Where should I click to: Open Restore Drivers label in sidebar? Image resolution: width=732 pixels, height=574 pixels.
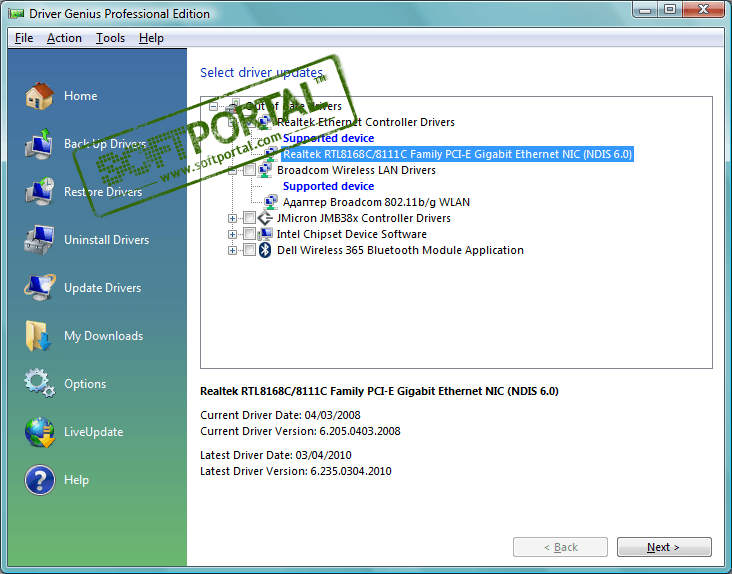[x=103, y=192]
